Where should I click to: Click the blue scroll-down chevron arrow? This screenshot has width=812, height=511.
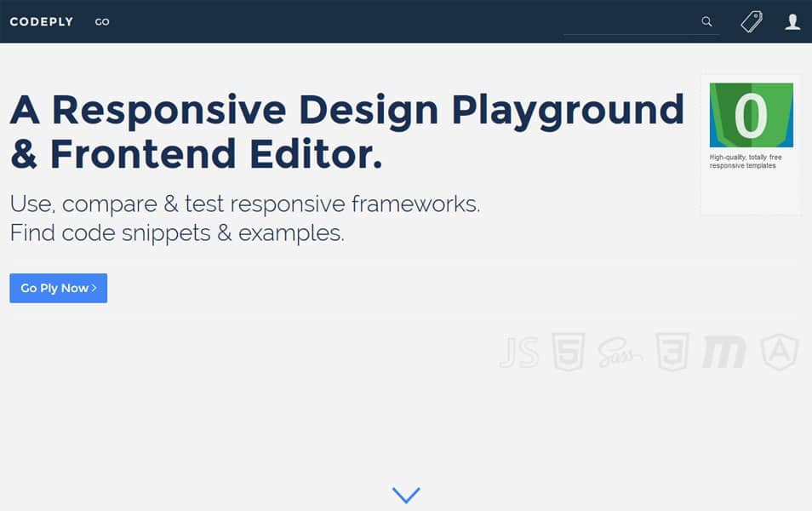[406, 495]
